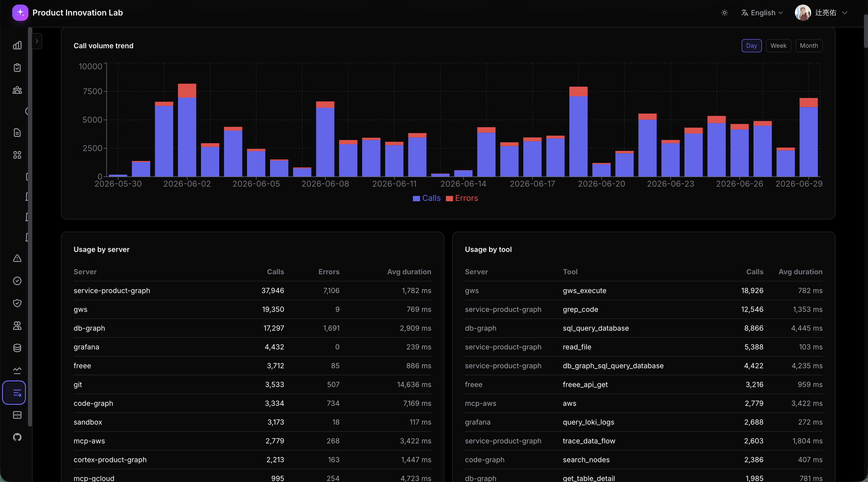Viewport: 868px width, 482px height.
Task: Select the cortex-product-graph server row
Action: (252, 460)
